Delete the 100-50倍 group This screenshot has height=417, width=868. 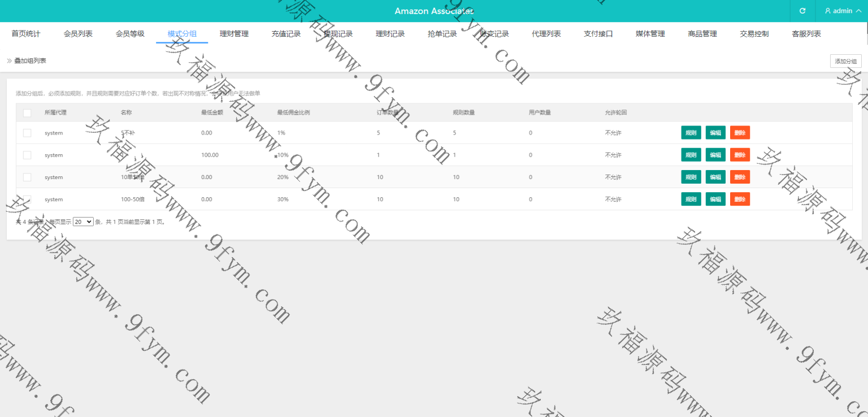click(740, 199)
